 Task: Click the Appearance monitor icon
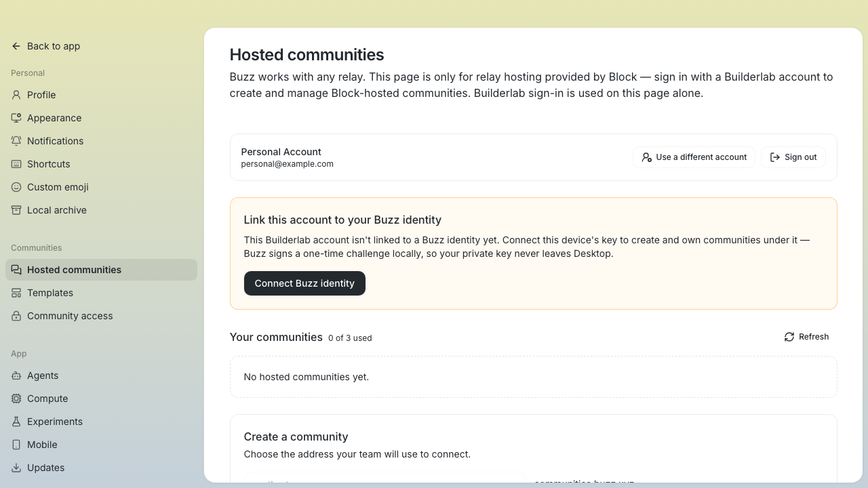[x=16, y=118]
